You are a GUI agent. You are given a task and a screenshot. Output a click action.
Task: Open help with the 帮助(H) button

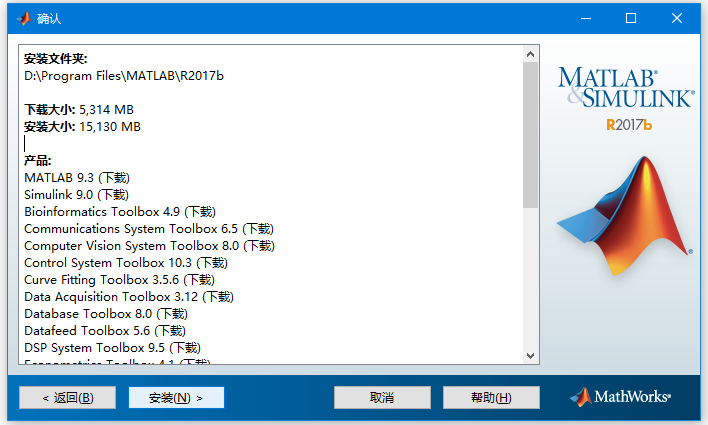coord(491,398)
